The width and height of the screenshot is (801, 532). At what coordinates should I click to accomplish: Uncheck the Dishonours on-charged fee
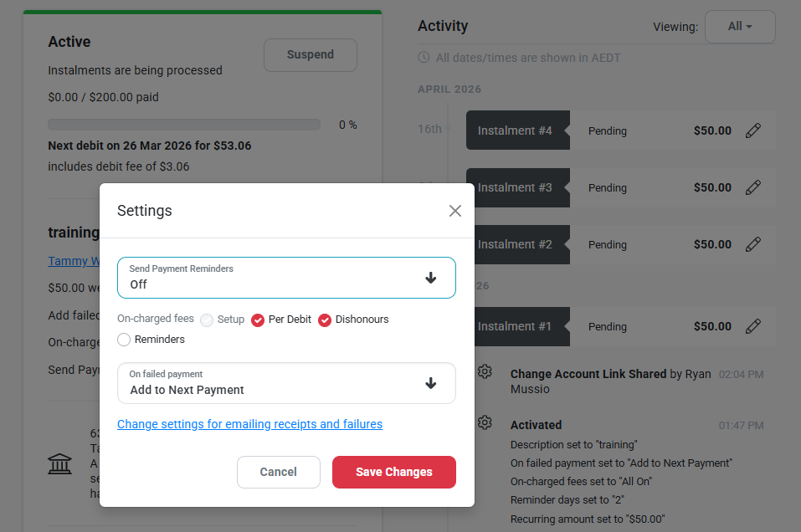pyautogui.click(x=325, y=320)
